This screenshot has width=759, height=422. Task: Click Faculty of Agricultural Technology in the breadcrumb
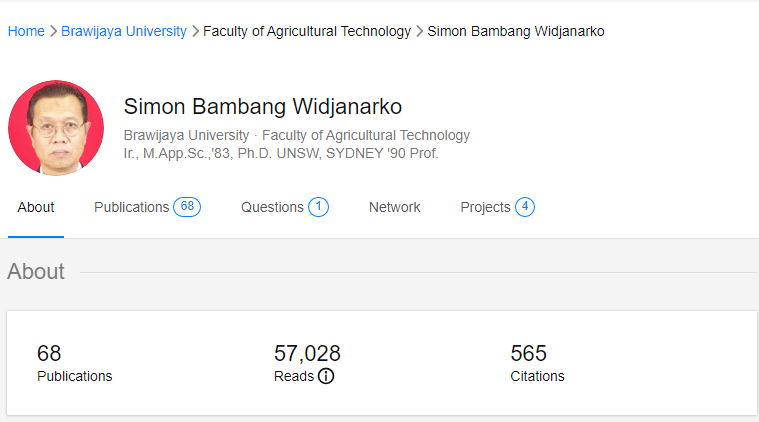tap(307, 31)
